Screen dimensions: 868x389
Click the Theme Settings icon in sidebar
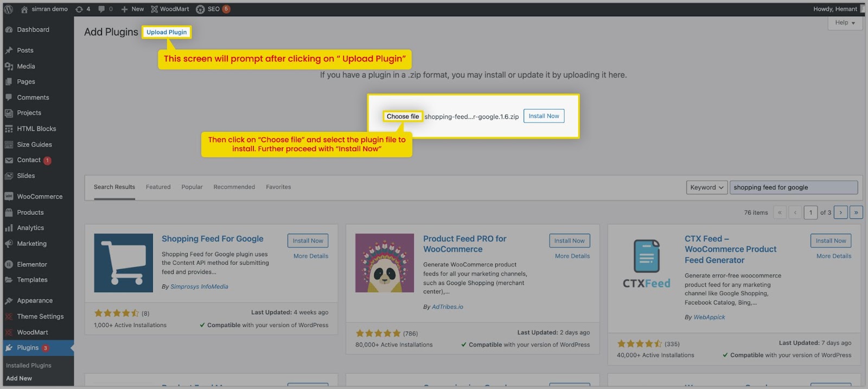(9, 316)
